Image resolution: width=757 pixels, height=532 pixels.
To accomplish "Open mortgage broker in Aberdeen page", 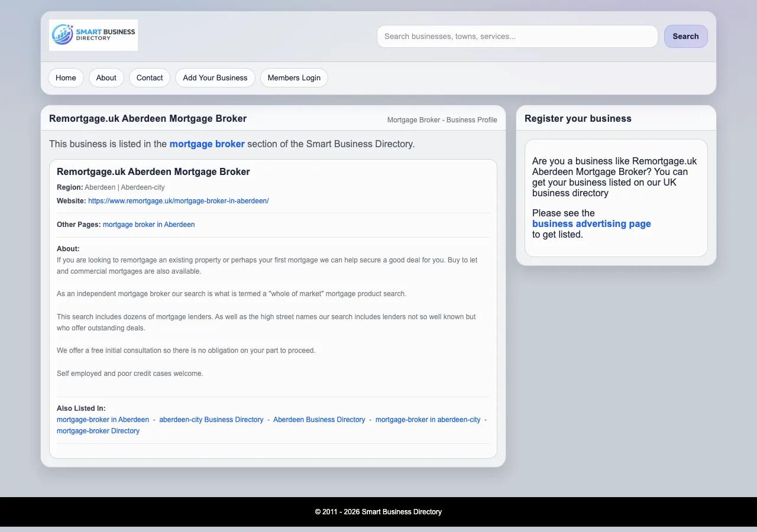I will pyautogui.click(x=148, y=224).
